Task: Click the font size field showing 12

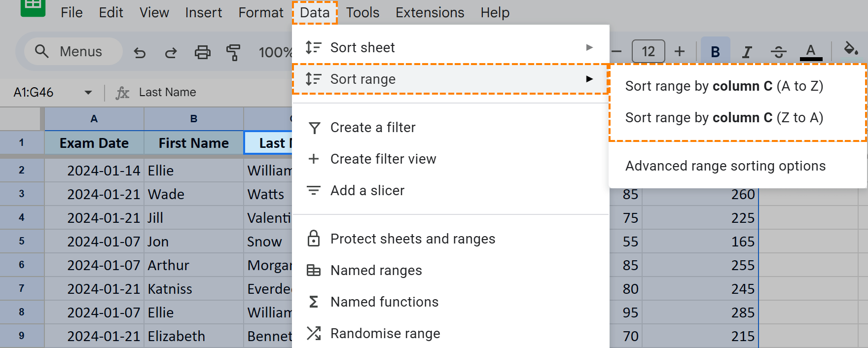Action: (648, 51)
